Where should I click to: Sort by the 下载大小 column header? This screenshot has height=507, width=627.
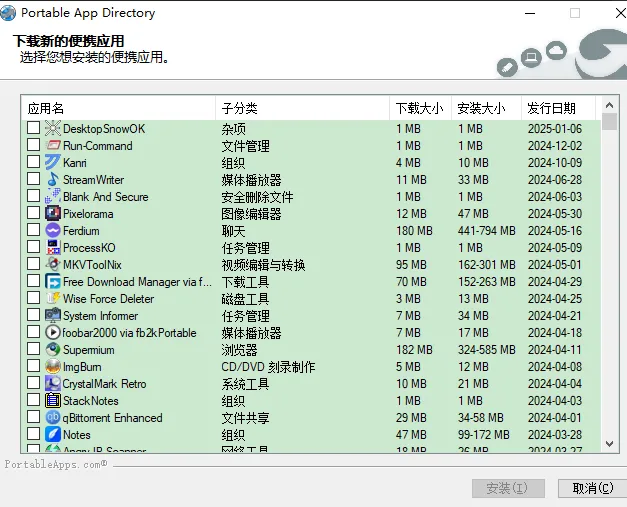(420, 108)
